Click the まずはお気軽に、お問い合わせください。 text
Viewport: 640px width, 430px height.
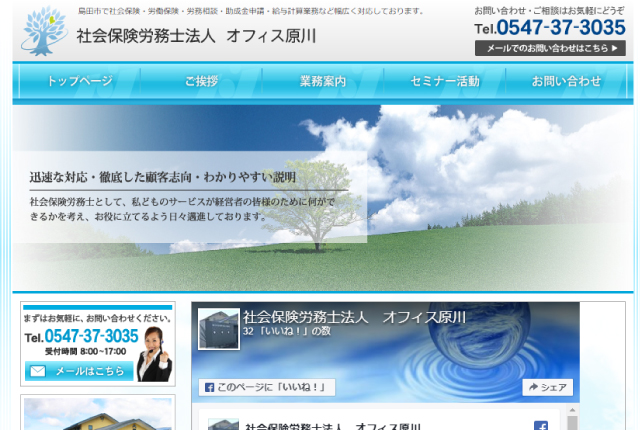(97, 318)
